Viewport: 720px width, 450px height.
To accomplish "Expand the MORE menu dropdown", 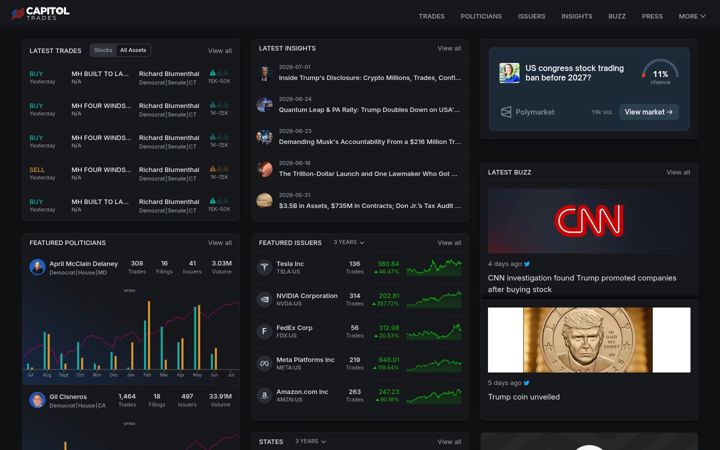I will click(692, 16).
